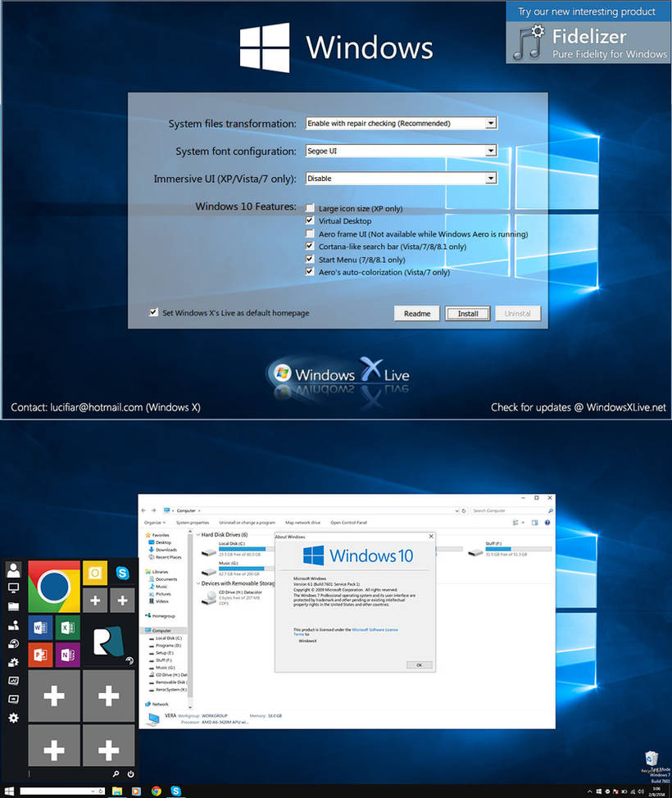Screen dimensions: 672x798
Task: Click the volume icon in system tray
Action: coord(640,792)
